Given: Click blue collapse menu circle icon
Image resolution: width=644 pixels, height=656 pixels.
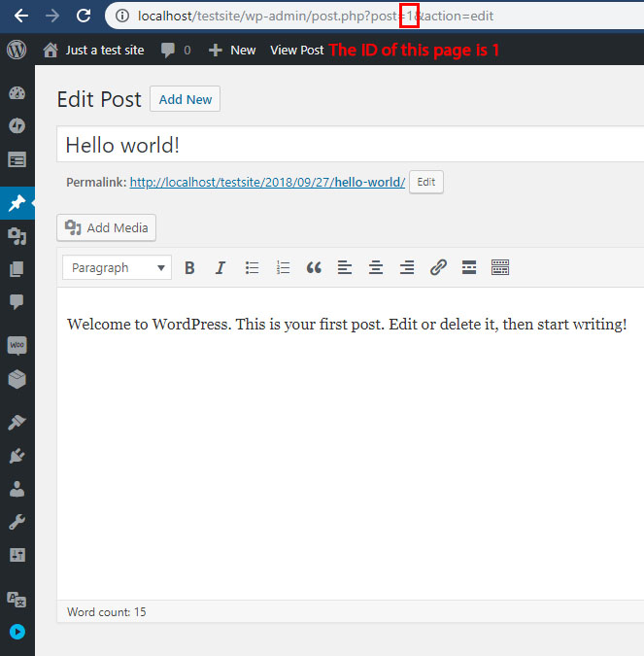Looking at the screenshot, I should coord(17,632).
